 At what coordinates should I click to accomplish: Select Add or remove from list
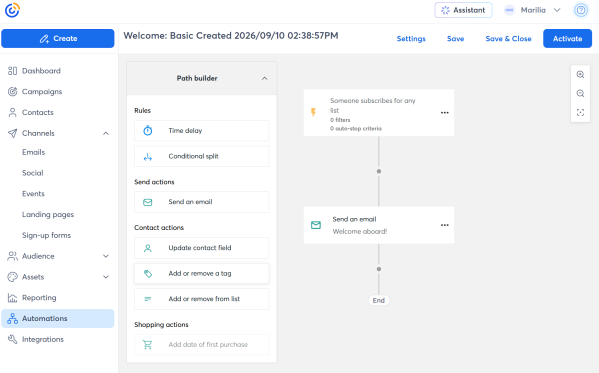coord(201,299)
